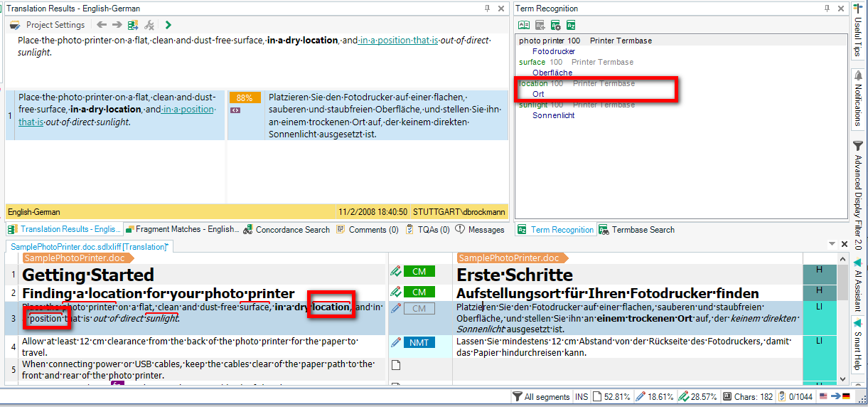Open termbase settings icon with gear

[x=555, y=25]
